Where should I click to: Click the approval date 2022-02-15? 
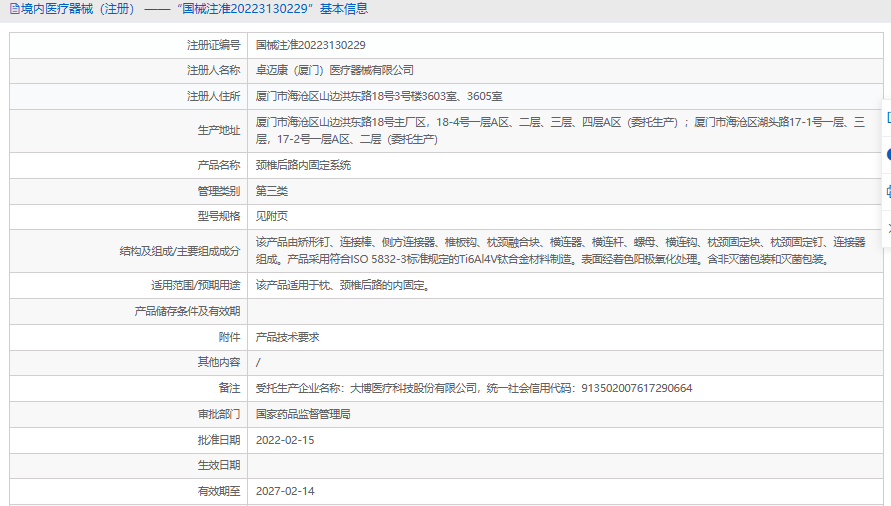point(285,440)
